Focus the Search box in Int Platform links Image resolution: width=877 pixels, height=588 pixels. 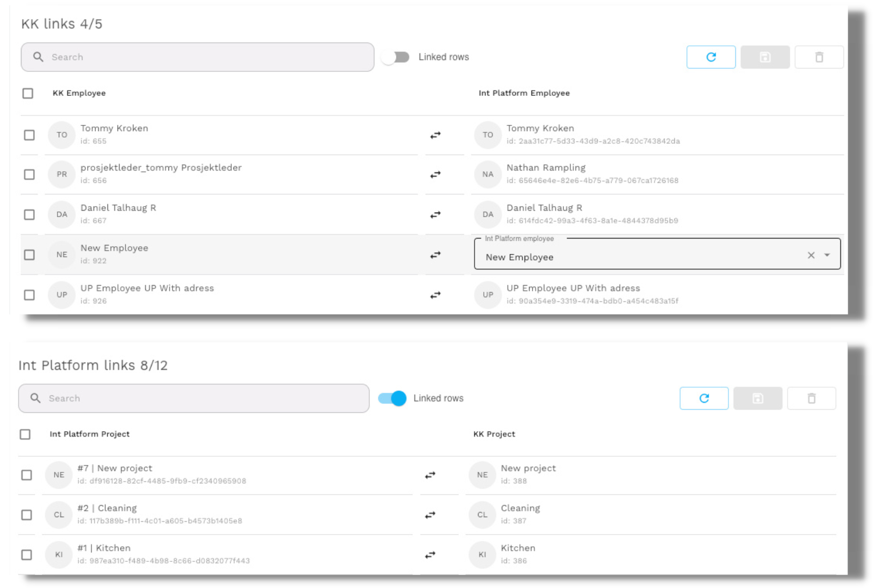pyautogui.click(x=194, y=398)
